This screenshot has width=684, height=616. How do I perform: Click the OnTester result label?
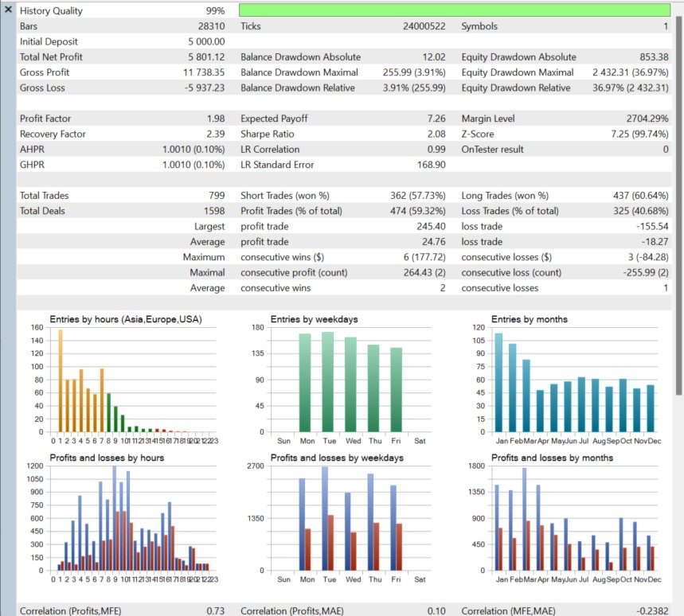493,150
